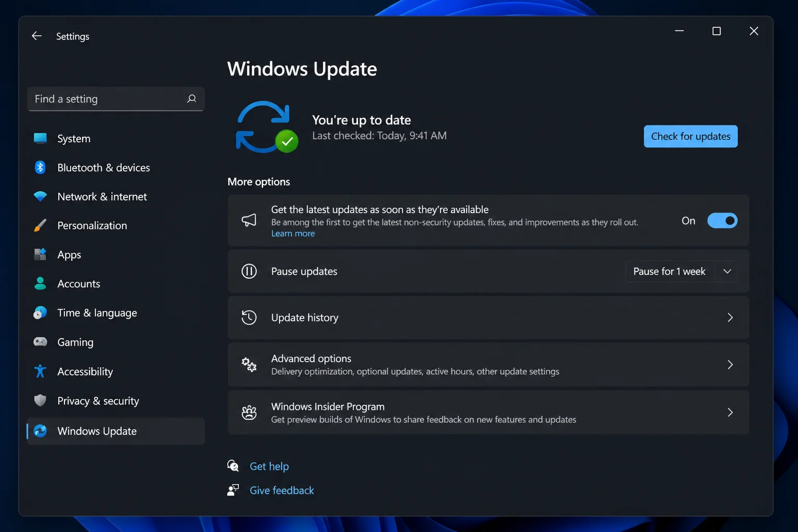
Task: Click the Apps icon in sidebar
Action: 40,255
